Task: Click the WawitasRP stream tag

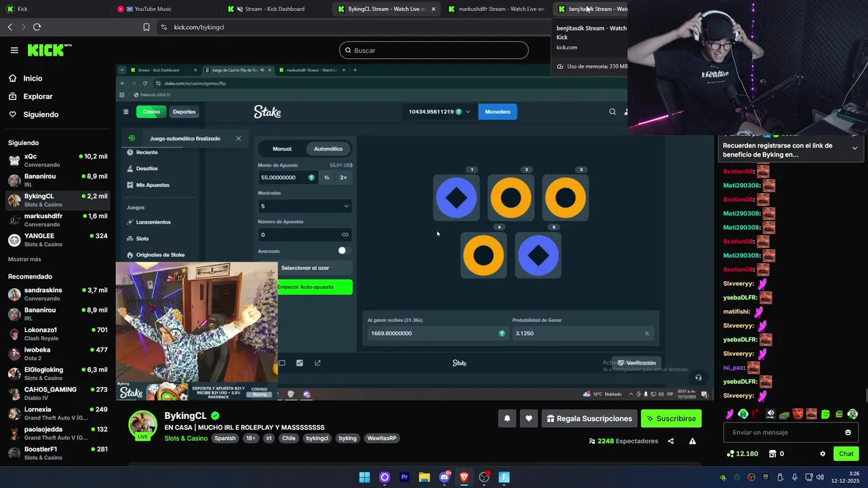Action: coord(382,439)
